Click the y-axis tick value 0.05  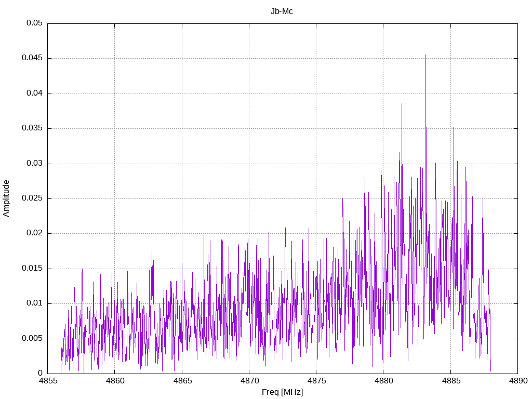[x=35, y=23]
